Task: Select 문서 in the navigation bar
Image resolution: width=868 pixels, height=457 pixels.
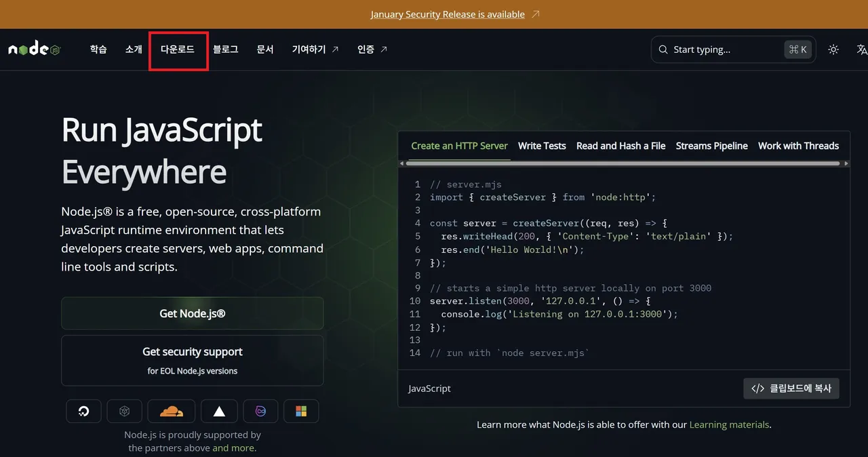Action: 264,49
